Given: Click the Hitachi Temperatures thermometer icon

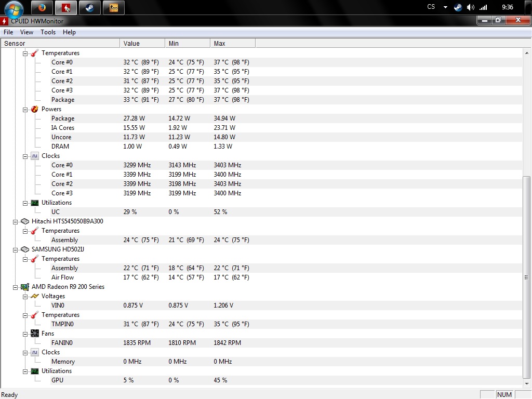Looking at the screenshot, I should tap(35, 231).
